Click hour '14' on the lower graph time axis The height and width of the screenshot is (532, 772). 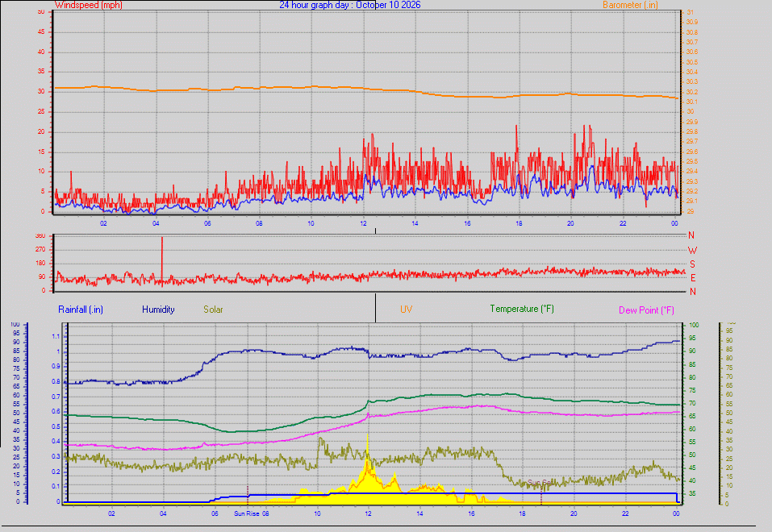(x=419, y=513)
